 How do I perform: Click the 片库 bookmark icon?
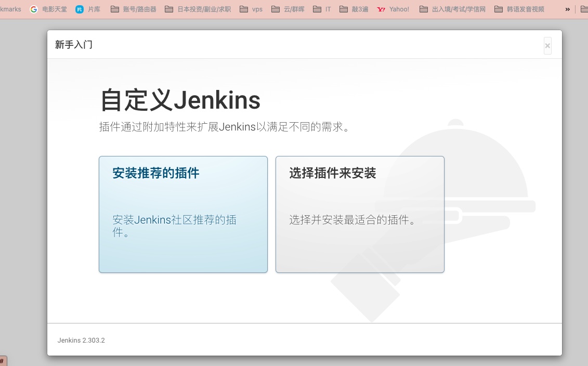click(79, 9)
